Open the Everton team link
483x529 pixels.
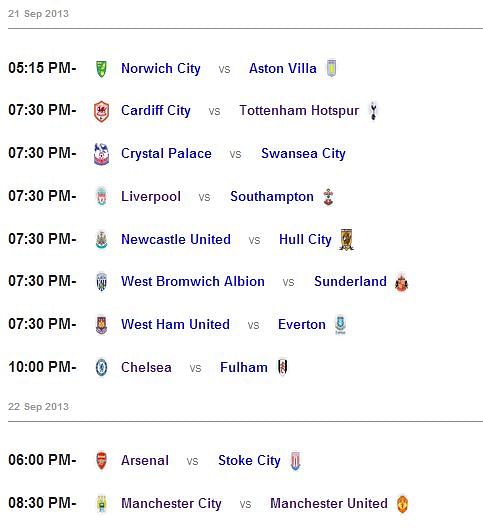point(302,325)
